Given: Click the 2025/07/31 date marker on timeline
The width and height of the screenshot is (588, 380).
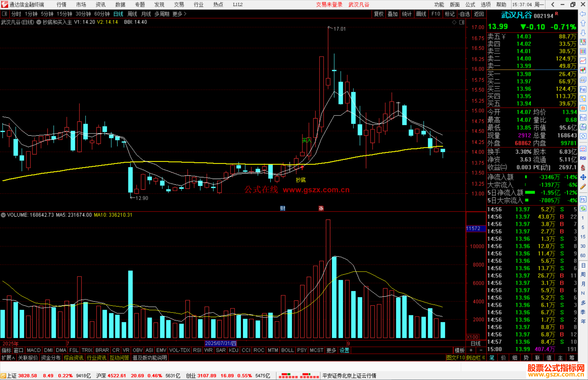Looking at the screenshot, I should coord(220,343).
